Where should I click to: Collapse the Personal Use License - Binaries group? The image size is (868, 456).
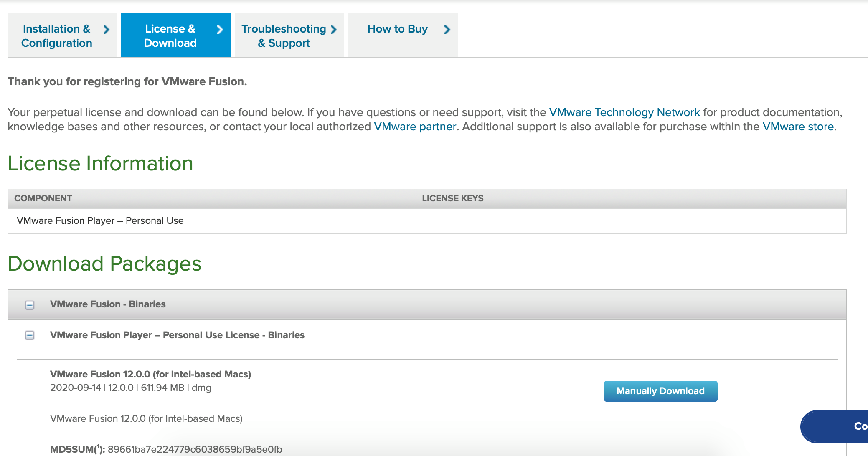pos(30,335)
